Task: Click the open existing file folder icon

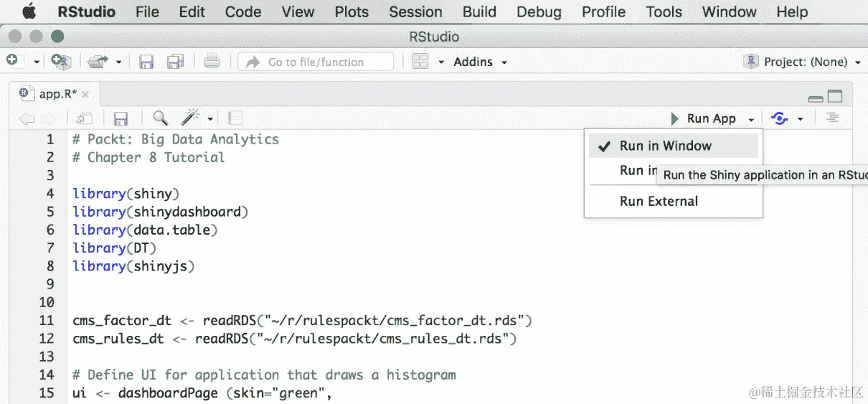Action: [98, 62]
